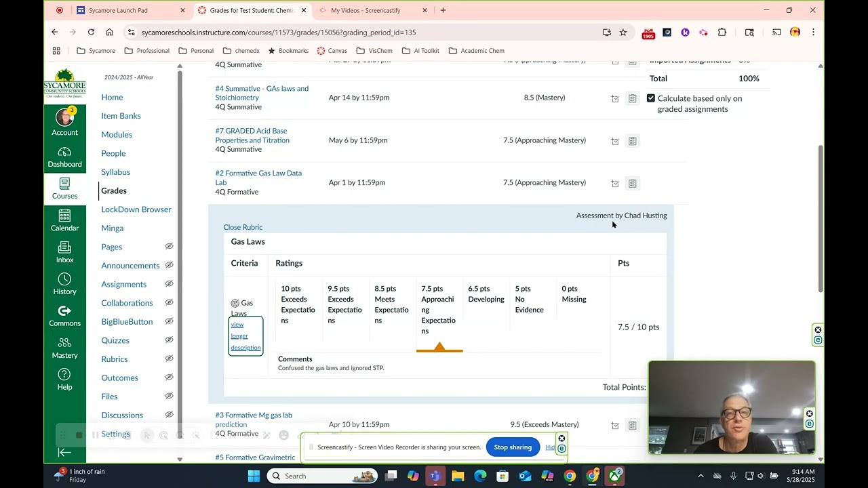Open the Chrome cast media icon
The image size is (868, 488).
coord(777,32)
